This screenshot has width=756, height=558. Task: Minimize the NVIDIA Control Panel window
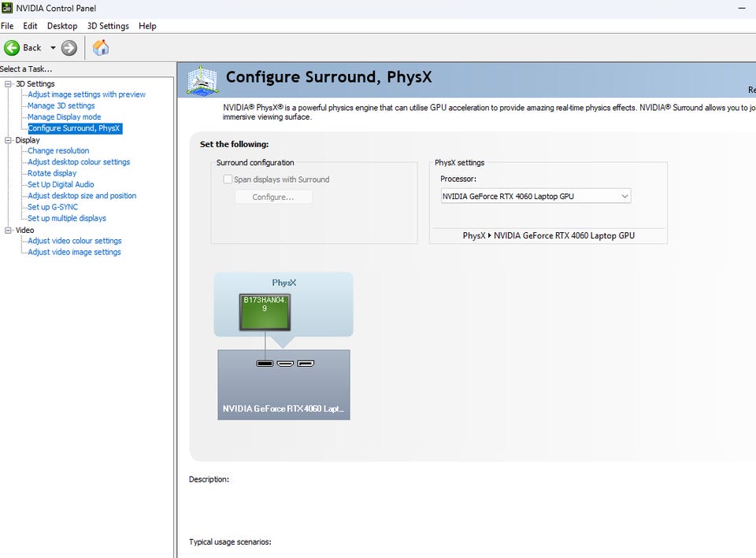742,8
